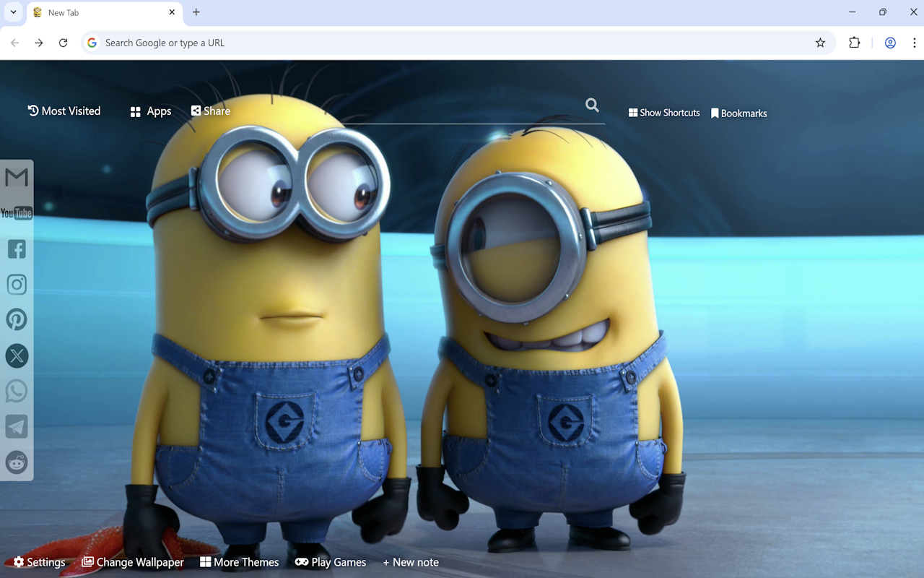Click Play Games in the bottom bar
The width and height of the screenshot is (924, 578).
tap(330, 561)
